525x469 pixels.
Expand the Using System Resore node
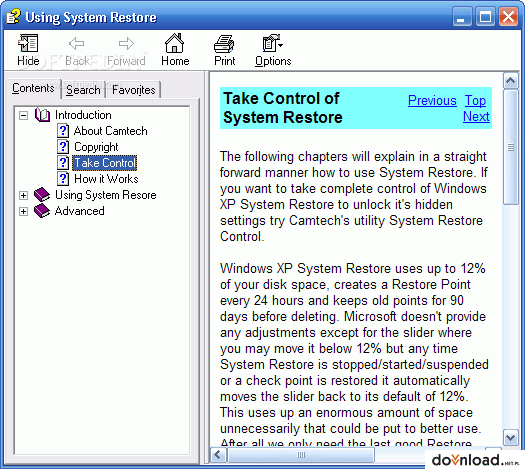pyautogui.click(x=23, y=195)
